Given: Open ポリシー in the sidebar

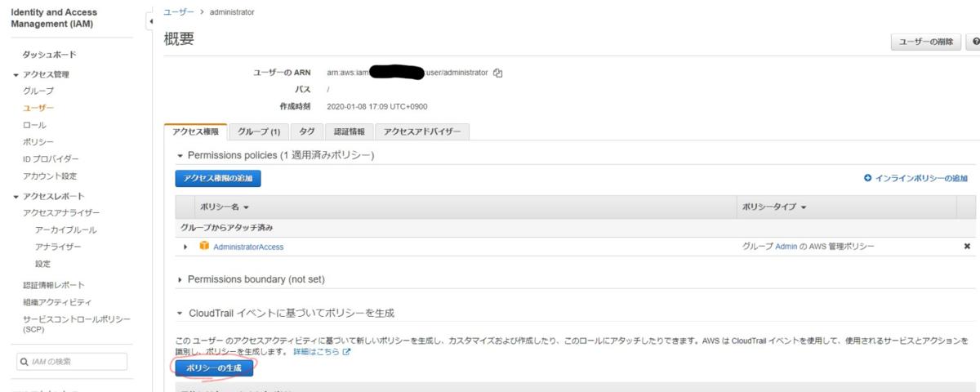Looking at the screenshot, I should coord(38,142).
